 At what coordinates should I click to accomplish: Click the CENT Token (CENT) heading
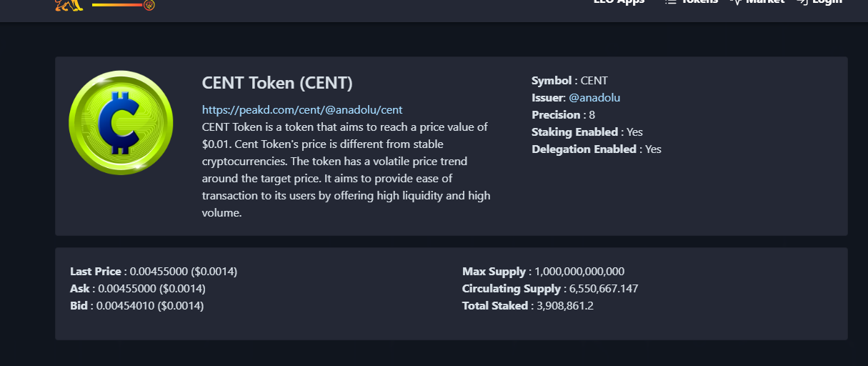[x=277, y=83]
